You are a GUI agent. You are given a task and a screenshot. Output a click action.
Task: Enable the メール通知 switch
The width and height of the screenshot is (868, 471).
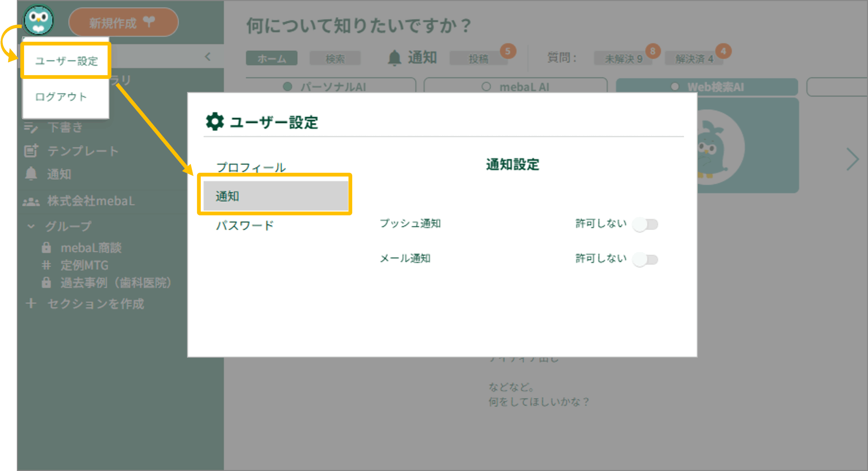point(645,260)
